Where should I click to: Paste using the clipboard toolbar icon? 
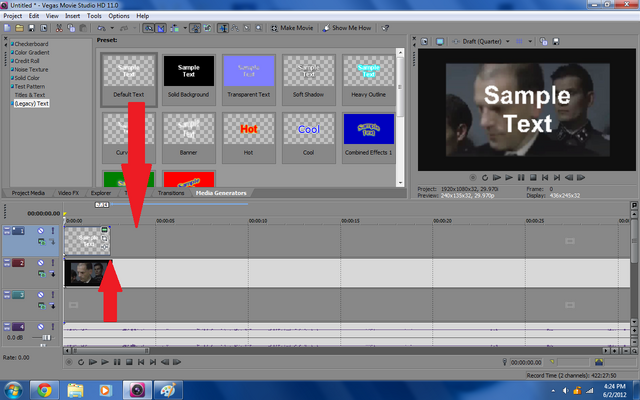click(83, 28)
